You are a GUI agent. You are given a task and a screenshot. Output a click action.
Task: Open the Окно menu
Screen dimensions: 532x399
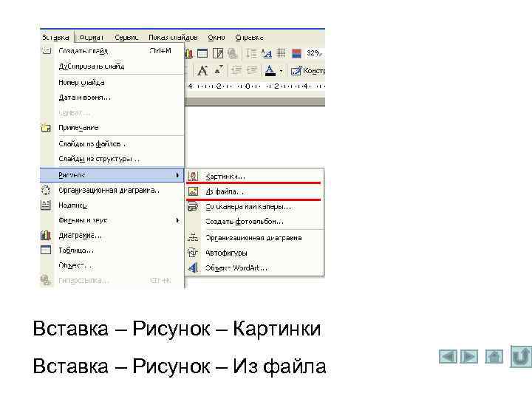click(x=216, y=38)
